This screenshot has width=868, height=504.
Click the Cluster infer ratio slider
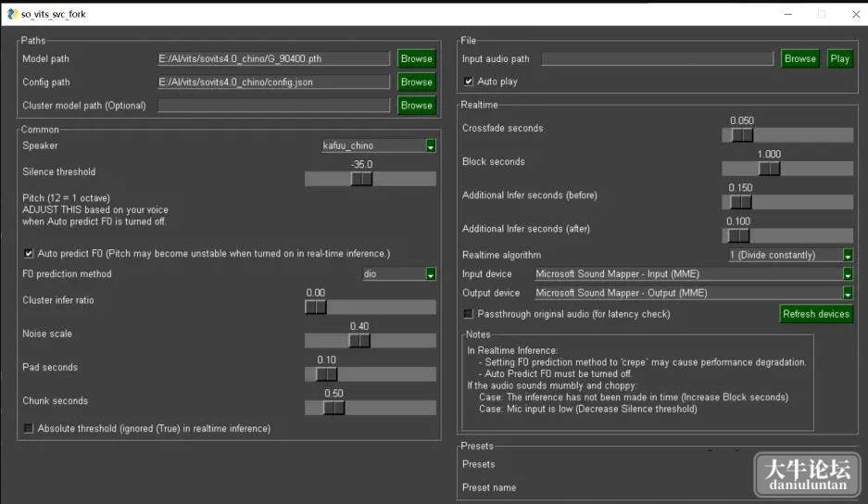point(371,308)
